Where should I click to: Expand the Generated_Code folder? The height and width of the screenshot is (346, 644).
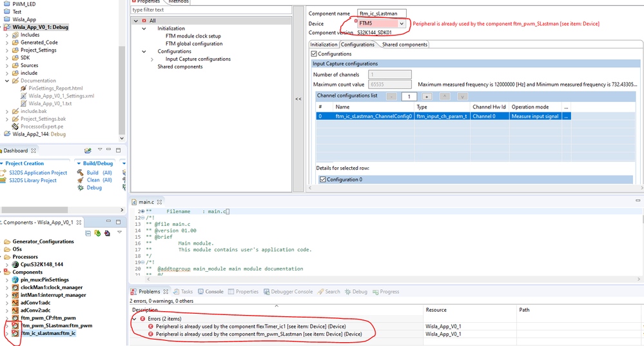point(7,43)
